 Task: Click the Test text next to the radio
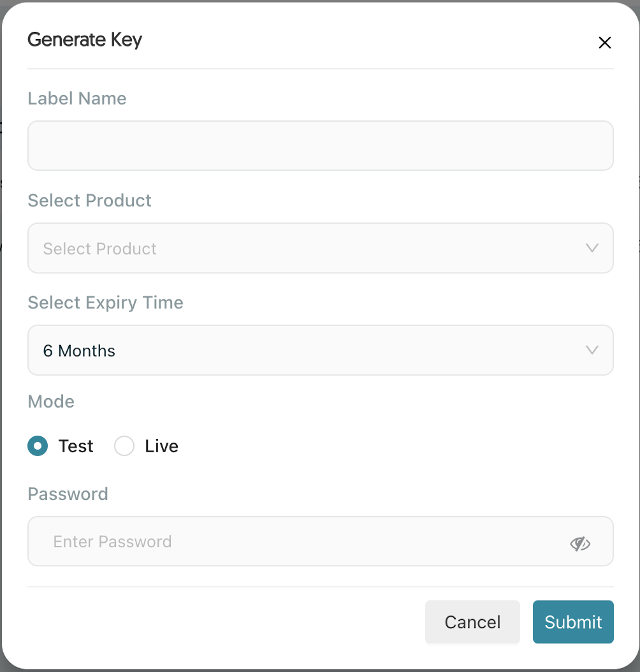(76, 446)
